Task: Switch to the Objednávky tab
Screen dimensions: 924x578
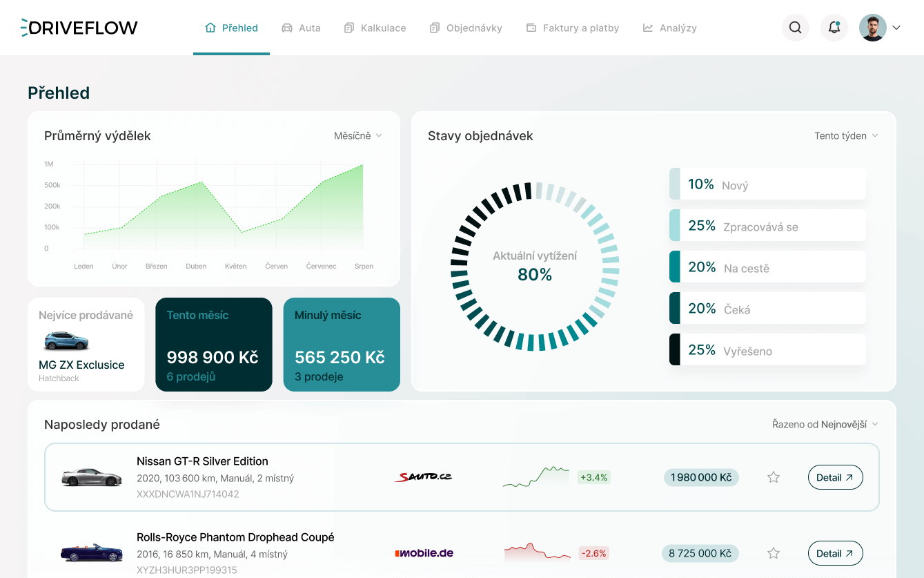Action: 466,28
